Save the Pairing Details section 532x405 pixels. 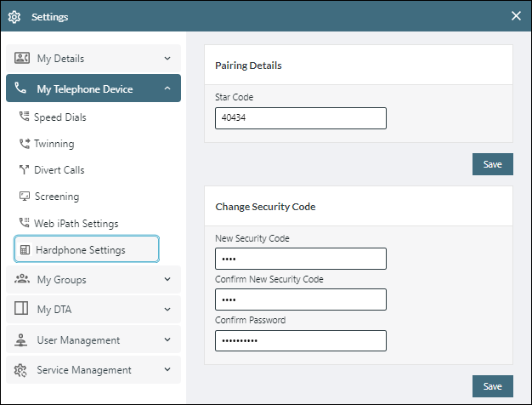point(492,164)
